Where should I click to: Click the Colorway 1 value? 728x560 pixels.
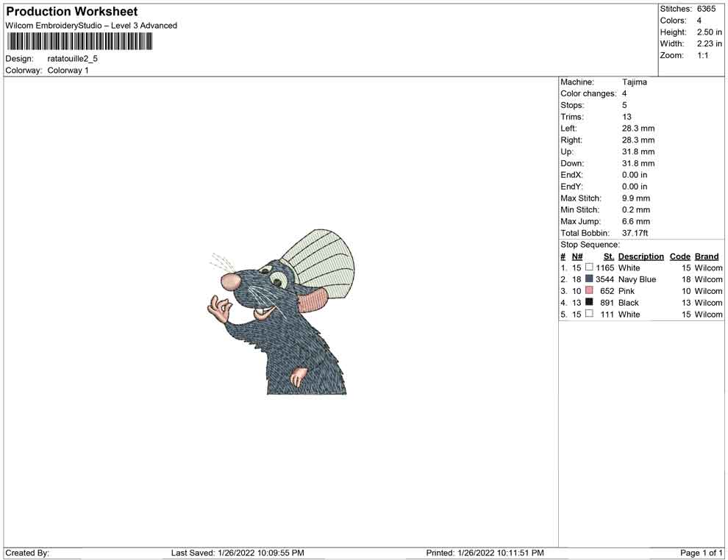click(68, 71)
